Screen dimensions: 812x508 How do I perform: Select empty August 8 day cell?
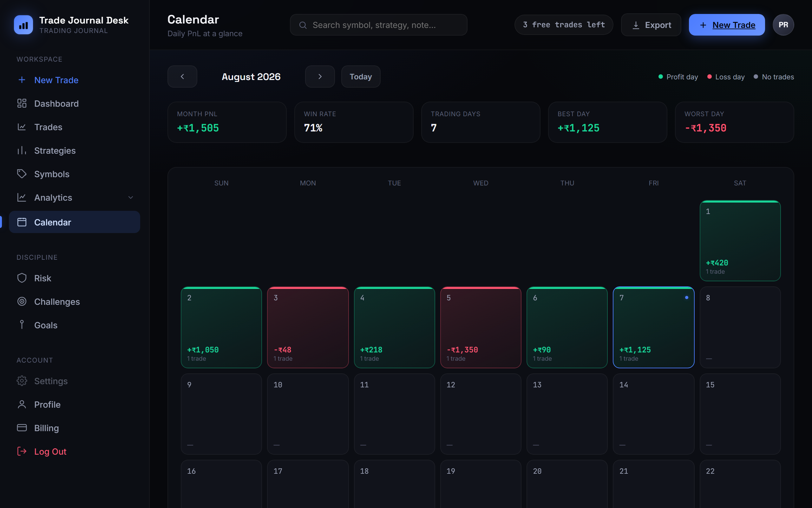(x=740, y=327)
